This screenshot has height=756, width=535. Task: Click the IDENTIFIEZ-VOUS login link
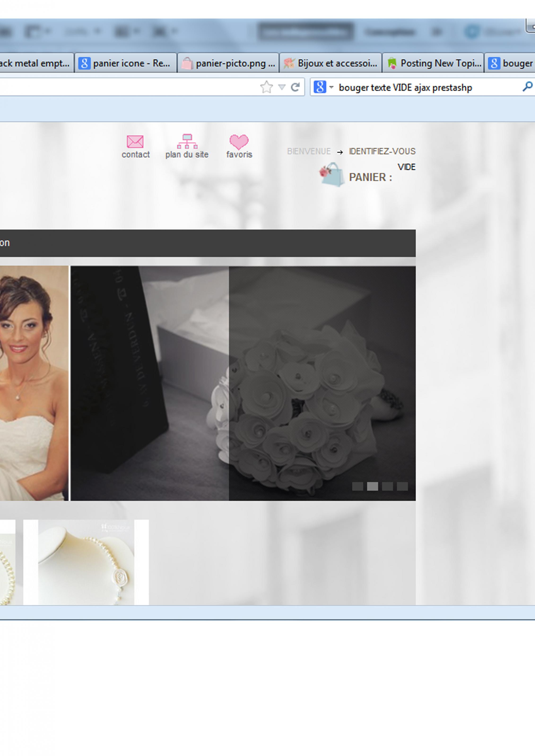click(x=382, y=151)
